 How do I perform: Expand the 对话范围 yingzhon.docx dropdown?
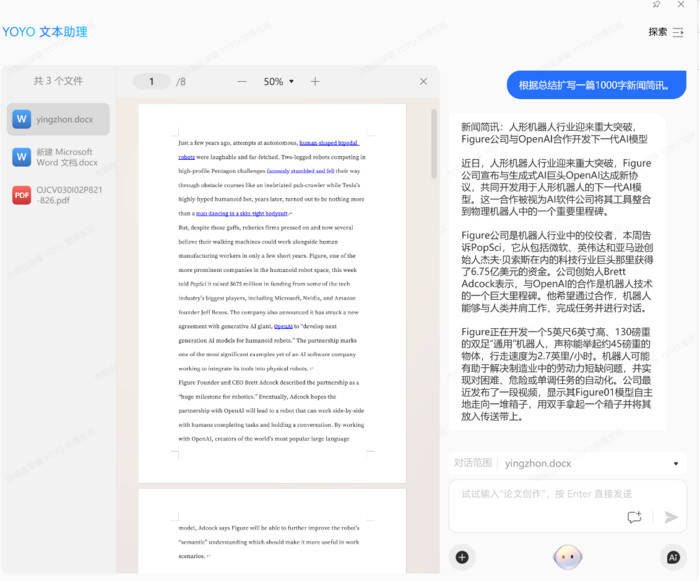click(676, 464)
